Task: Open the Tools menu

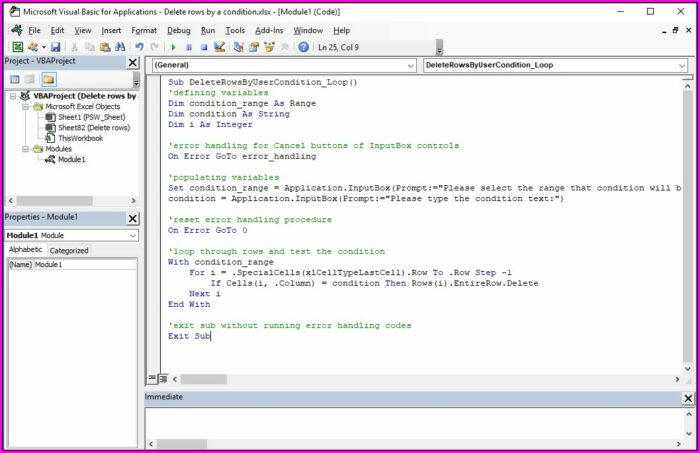Action: point(235,30)
